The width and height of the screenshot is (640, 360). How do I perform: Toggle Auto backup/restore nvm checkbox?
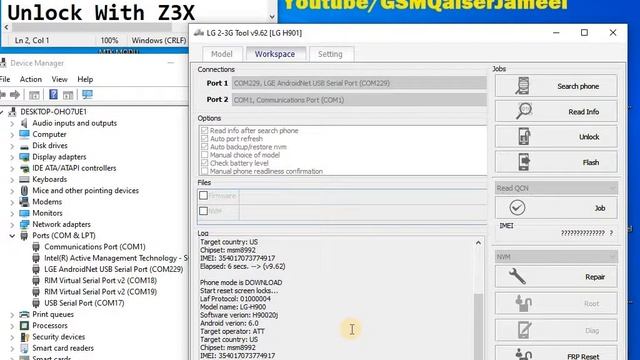(204, 147)
